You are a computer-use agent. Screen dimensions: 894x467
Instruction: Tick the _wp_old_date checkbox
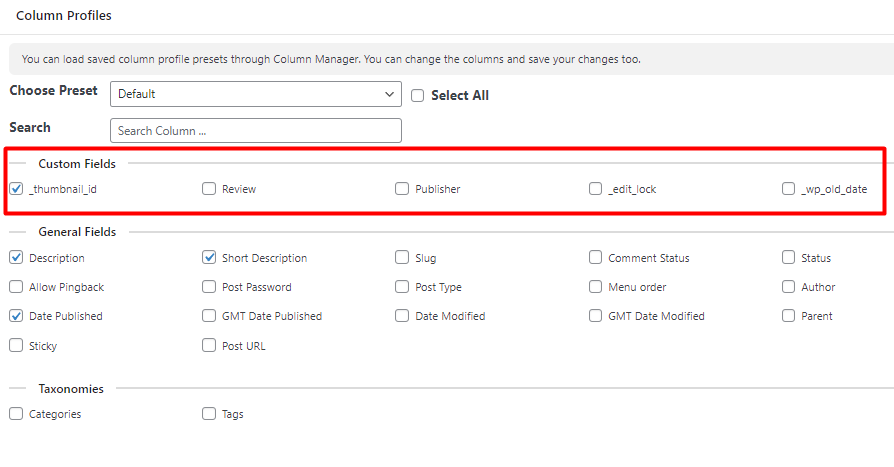point(789,189)
